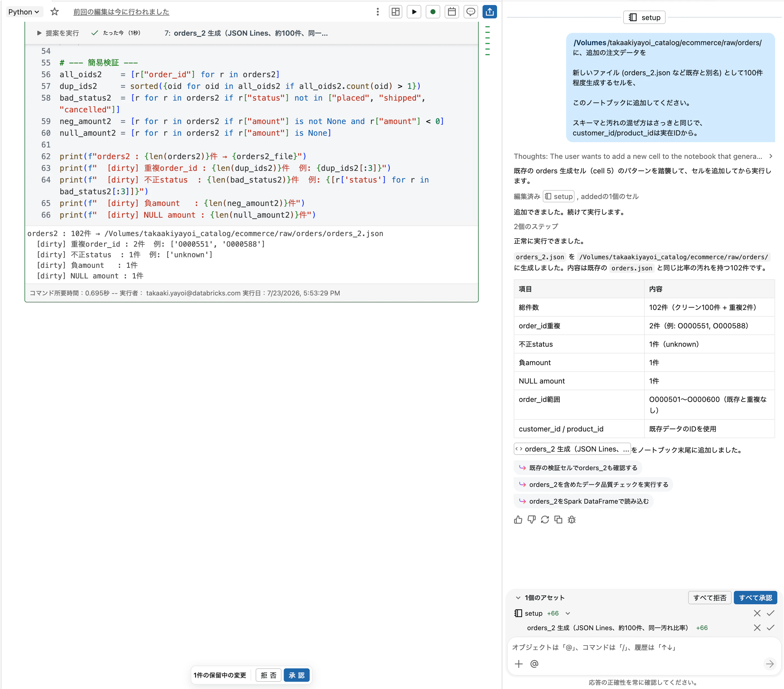The height and width of the screenshot is (689, 784).
Task: Give thumbs down to the response
Action: tap(532, 520)
